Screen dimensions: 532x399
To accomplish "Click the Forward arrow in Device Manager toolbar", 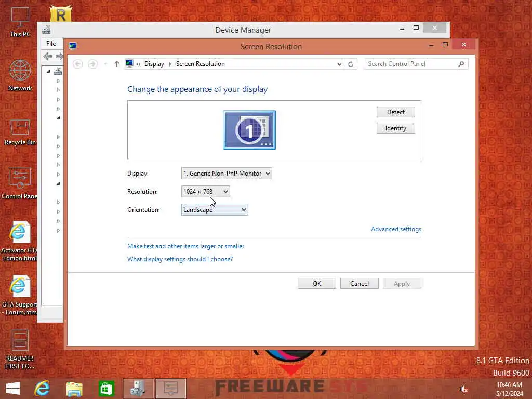I will click(x=59, y=56).
